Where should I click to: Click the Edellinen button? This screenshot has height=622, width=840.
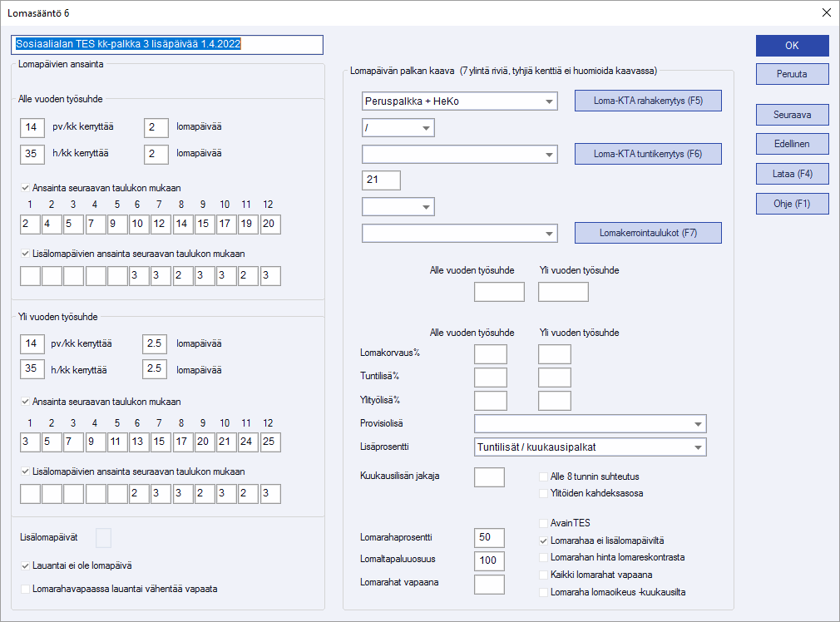click(792, 144)
